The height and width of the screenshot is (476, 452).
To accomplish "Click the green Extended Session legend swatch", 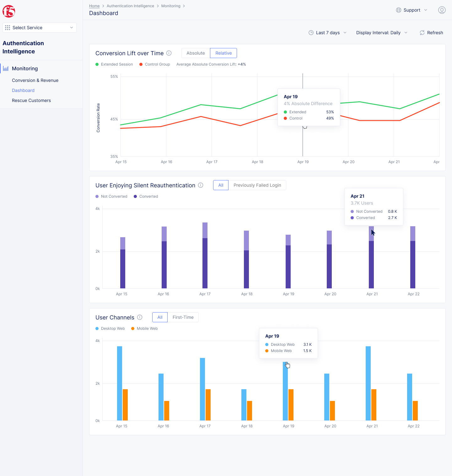I will [97, 64].
